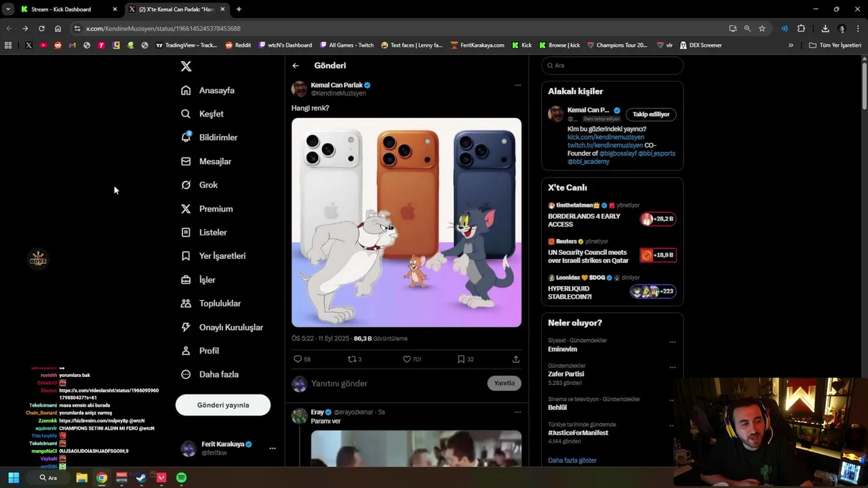Open Chrome extensions puzzle icon
Image resolution: width=868 pixels, height=488 pixels.
tap(801, 28)
